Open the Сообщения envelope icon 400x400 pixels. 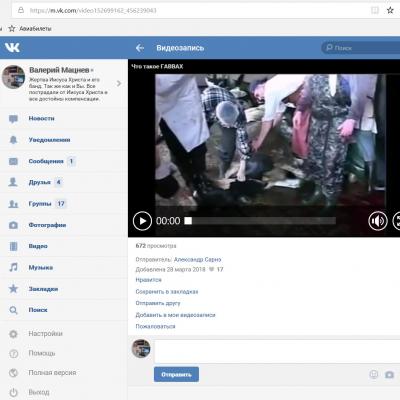pos(13,161)
